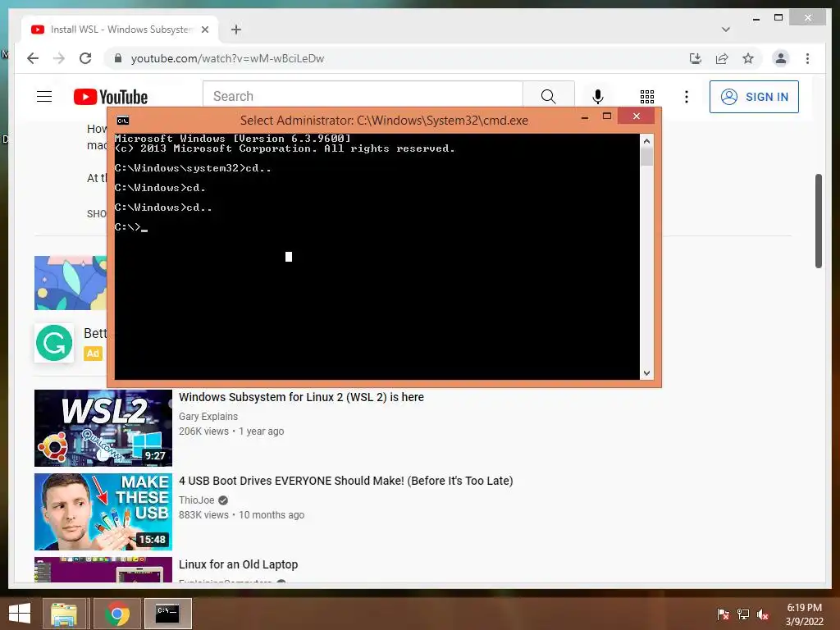This screenshot has height=630, width=840.
Task: Select Command Prompt taskbar button
Action: click(x=167, y=614)
